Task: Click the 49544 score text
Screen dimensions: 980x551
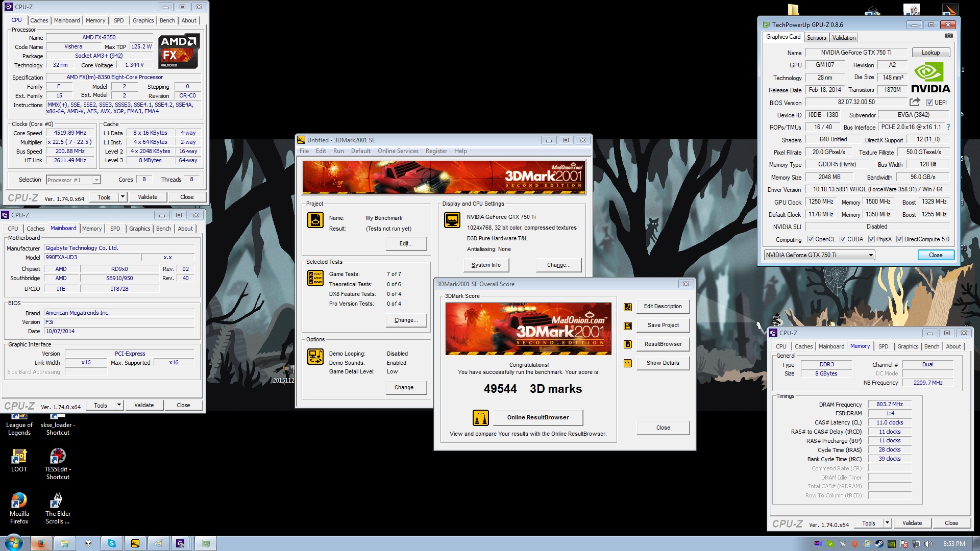Action: 500,389
